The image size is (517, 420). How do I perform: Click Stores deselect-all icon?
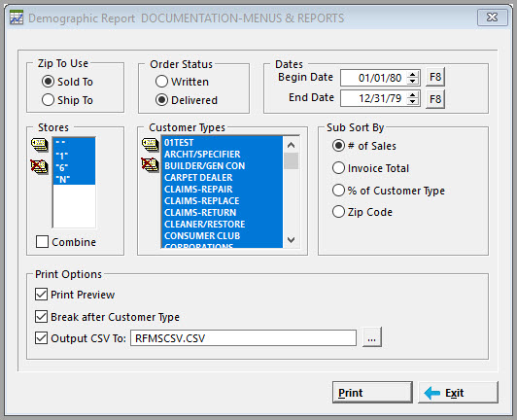pyautogui.click(x=39, y=166)
